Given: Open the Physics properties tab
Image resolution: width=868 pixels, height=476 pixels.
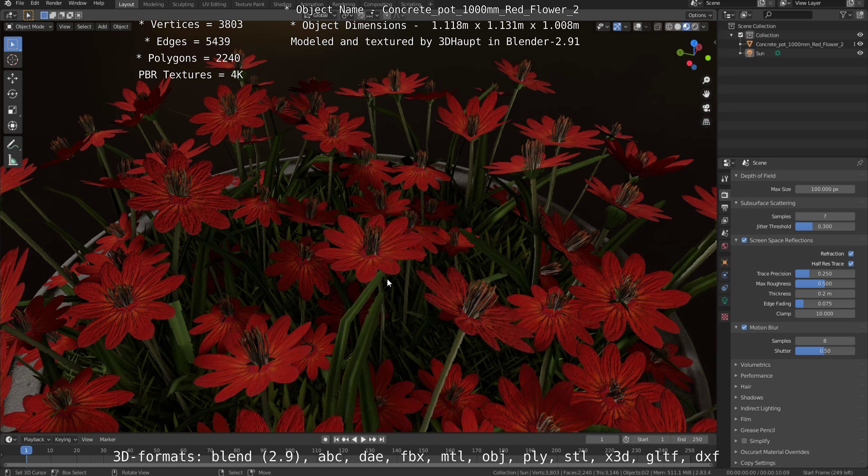Looking at the screenshot, I should 725,275.
